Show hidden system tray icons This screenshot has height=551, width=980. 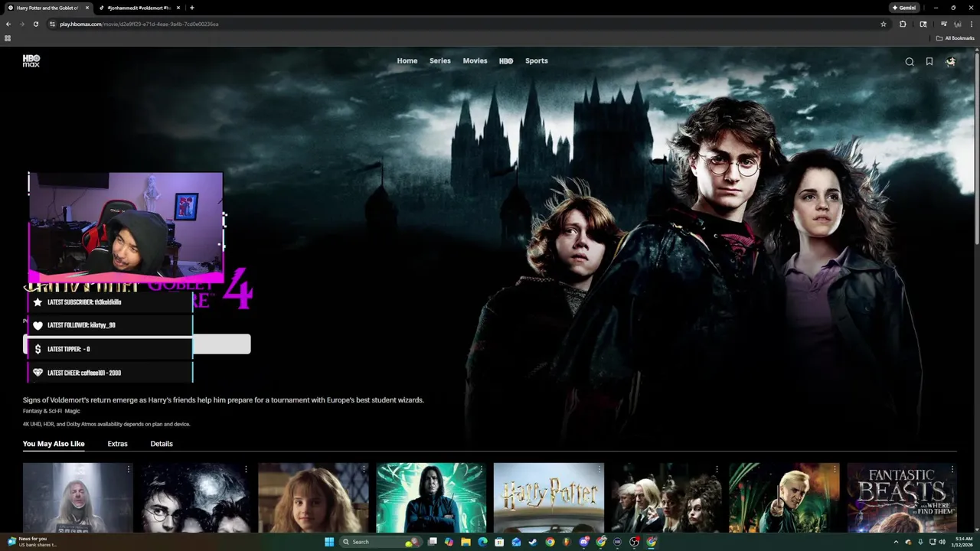pyautogui.click(x=896, y=542)
